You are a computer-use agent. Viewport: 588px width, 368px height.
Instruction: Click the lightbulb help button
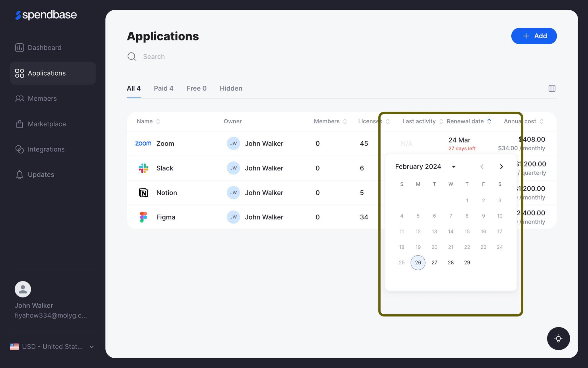[x=558, y=338]
